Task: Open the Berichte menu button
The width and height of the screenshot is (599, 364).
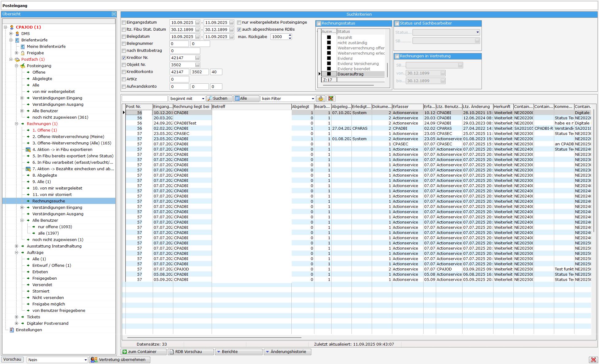Action: tap(238, 352)
